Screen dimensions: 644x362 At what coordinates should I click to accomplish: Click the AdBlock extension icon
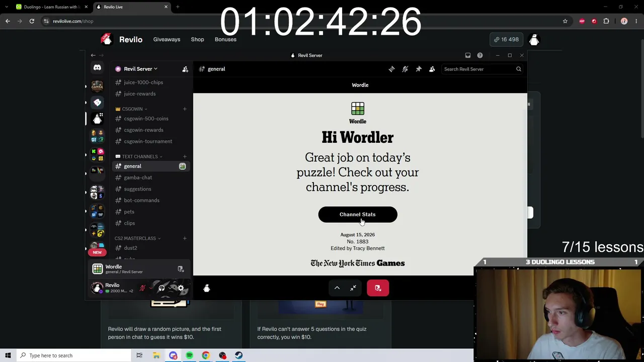(x=582, y=21)
